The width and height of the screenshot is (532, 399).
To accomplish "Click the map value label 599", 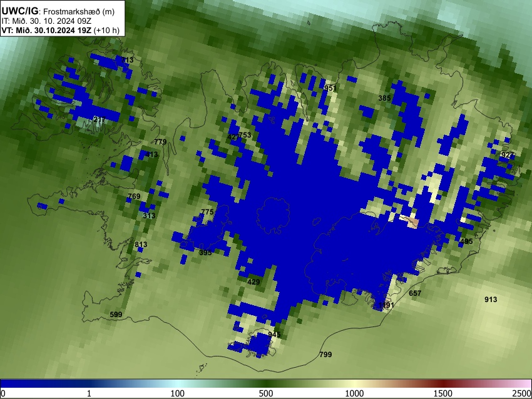I will (x=116, y=314).
